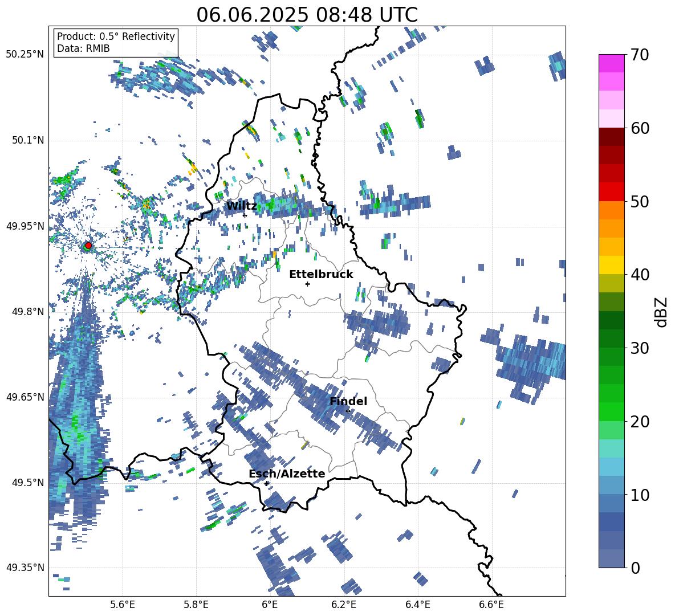
Task: Click the Esch/Alzette station cross marker
Action: click(x=266, y=483)
